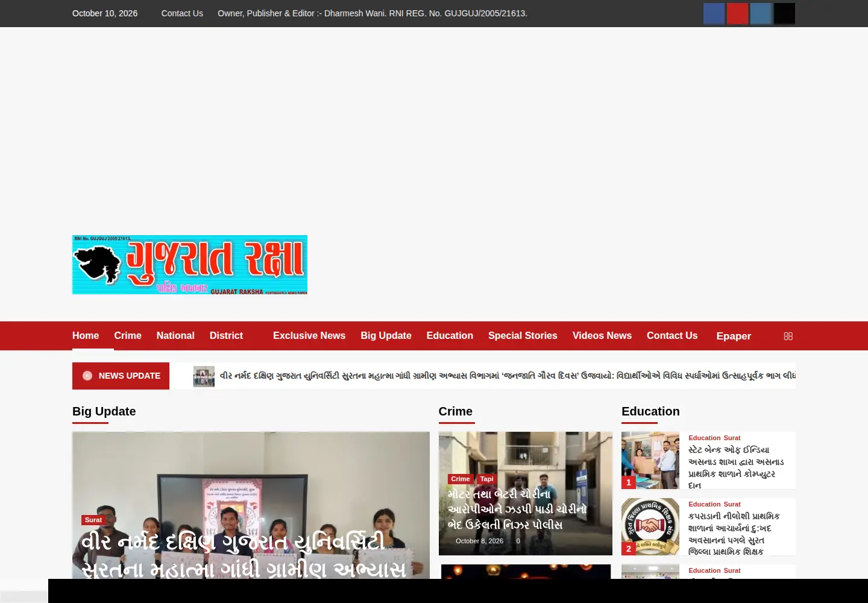Click the Tapi tag on the crime story

(x=487, y=479)
